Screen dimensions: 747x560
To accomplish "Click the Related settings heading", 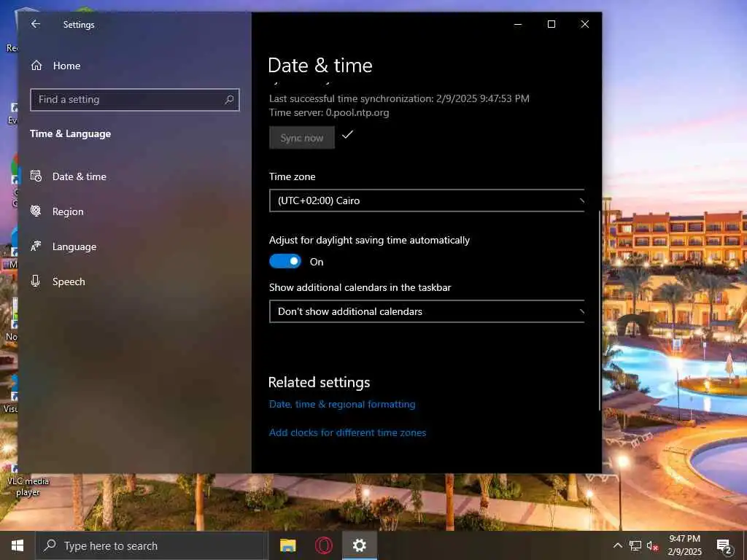I will point(320,382).
